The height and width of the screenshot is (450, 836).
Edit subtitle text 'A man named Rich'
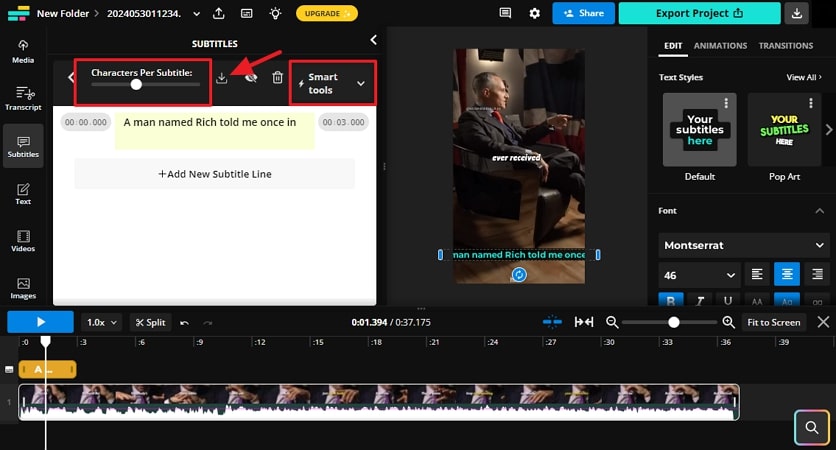[214, 131]
